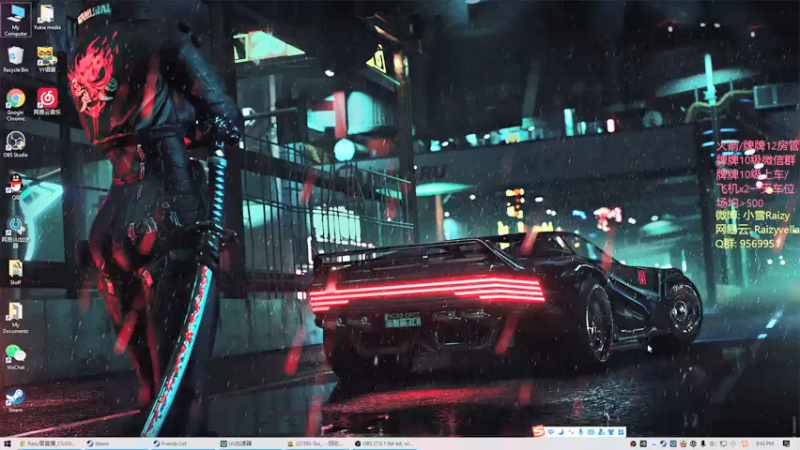
Task: Switch to the OBS 27.0.1 taskbar window
Action: click(384, 444)
